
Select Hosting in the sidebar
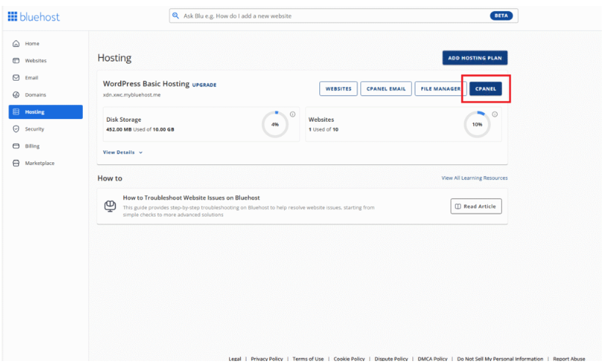[x=46, y=112]
